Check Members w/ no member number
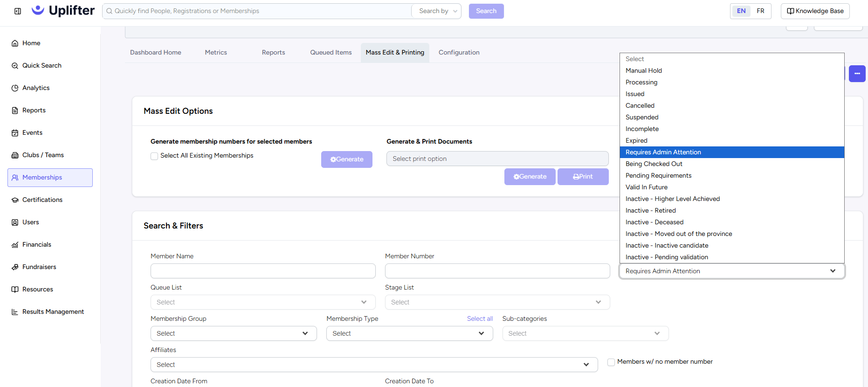 point(611,362)
